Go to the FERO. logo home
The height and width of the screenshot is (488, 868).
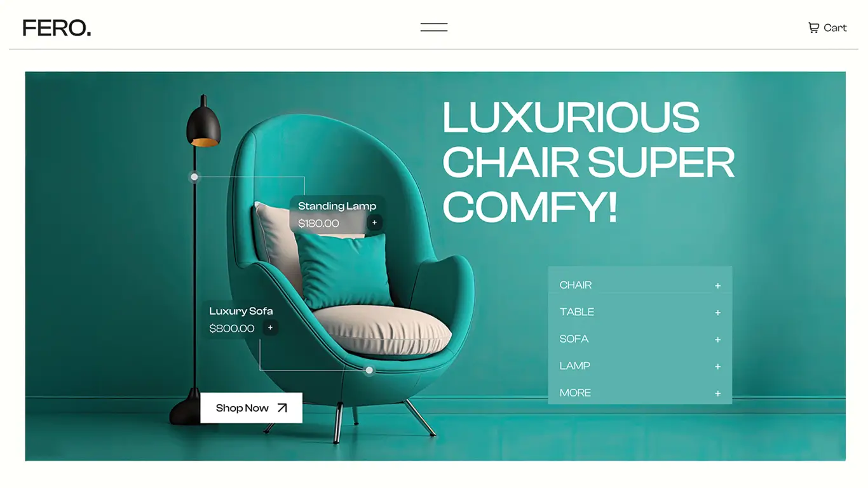point(57,28)
